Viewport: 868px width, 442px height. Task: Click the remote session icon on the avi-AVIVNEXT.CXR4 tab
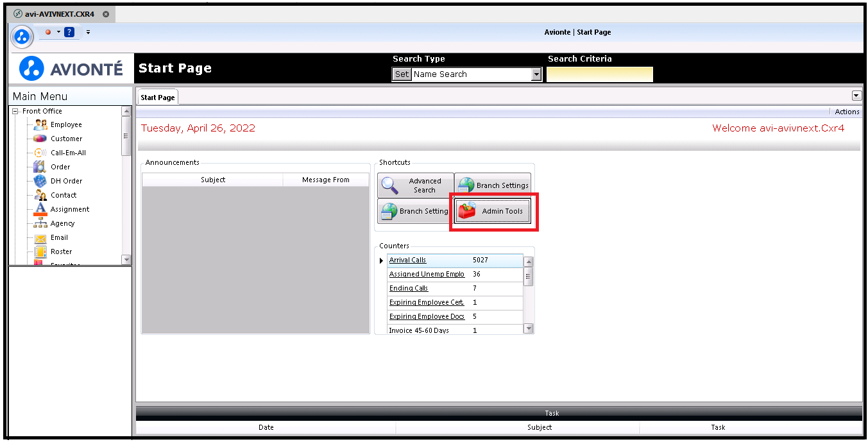coord(17,14)
